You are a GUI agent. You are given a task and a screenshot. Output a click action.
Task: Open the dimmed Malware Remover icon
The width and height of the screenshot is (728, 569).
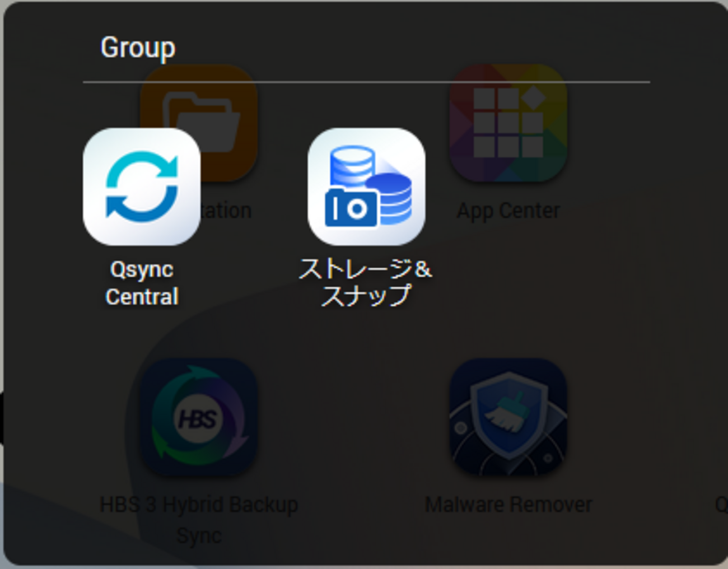(508, 417)
